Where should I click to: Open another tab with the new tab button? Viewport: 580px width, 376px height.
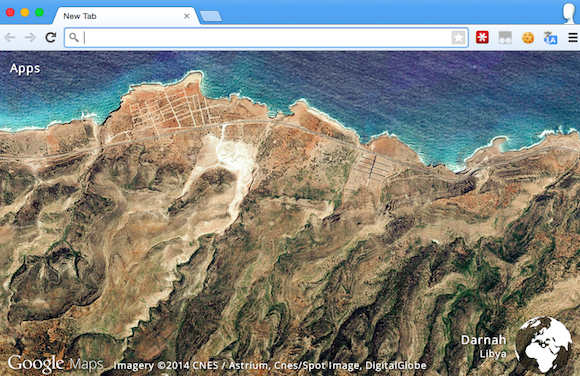(x=210, y=16)
